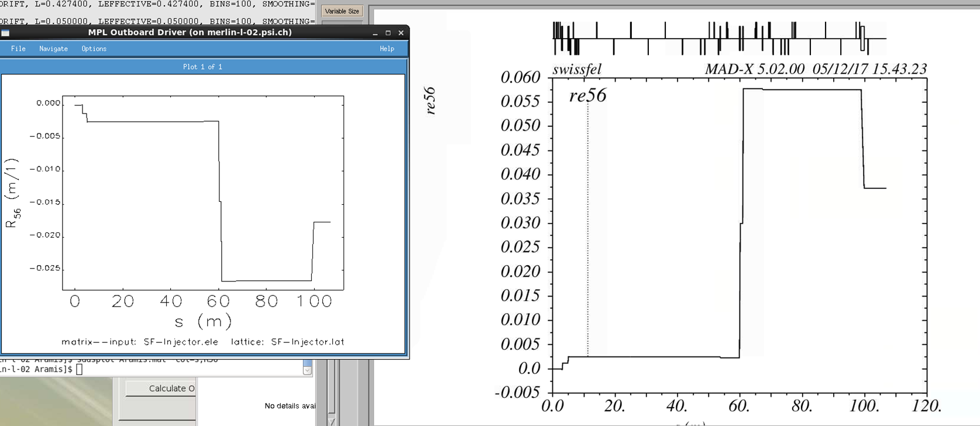Click the 'swissfel' title in MAD-X plot
This screenshot has width=980, height=426.
point(577,70)
